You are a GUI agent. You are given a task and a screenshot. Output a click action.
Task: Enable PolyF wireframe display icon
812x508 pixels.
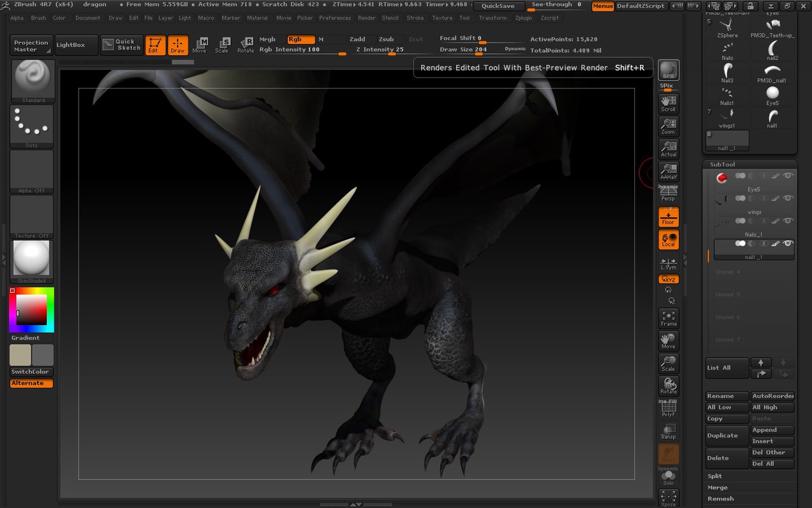click(668, 408)
